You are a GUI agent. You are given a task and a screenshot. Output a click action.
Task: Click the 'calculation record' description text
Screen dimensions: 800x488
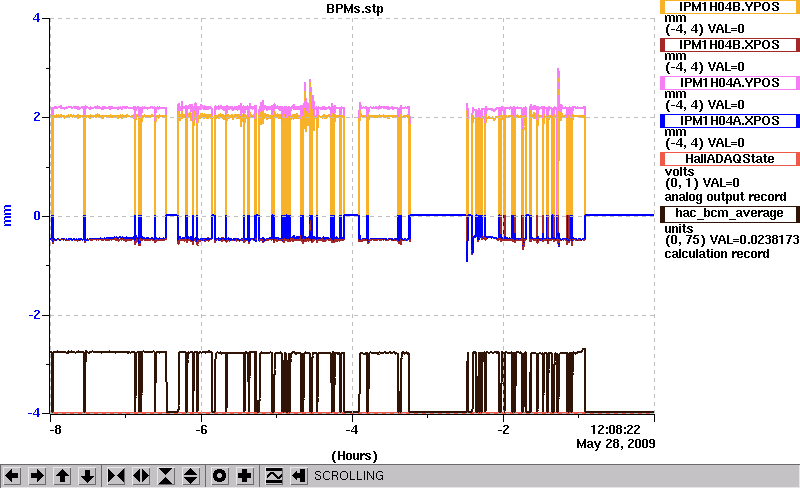click(x=717, y=254)
